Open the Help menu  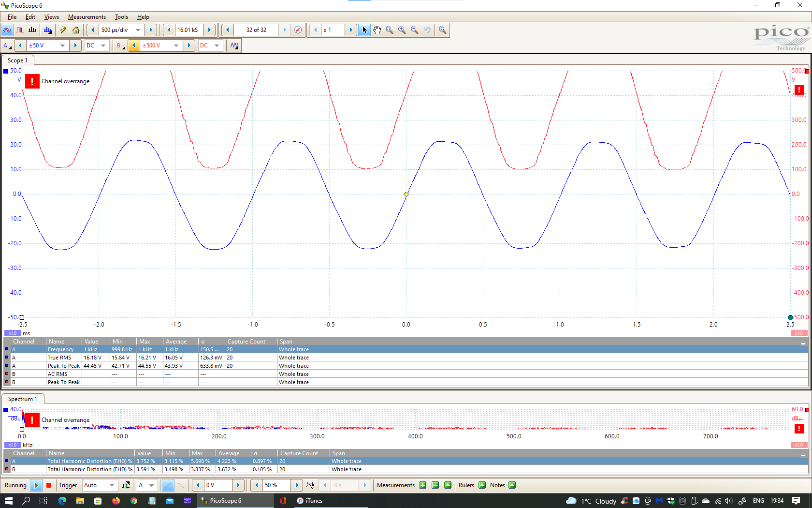click(x=143, y=17)
